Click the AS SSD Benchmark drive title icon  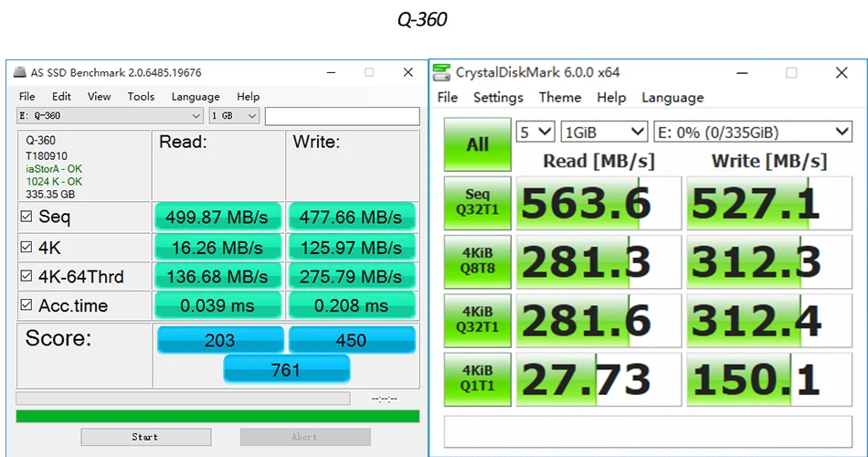(x=20, y=72)
